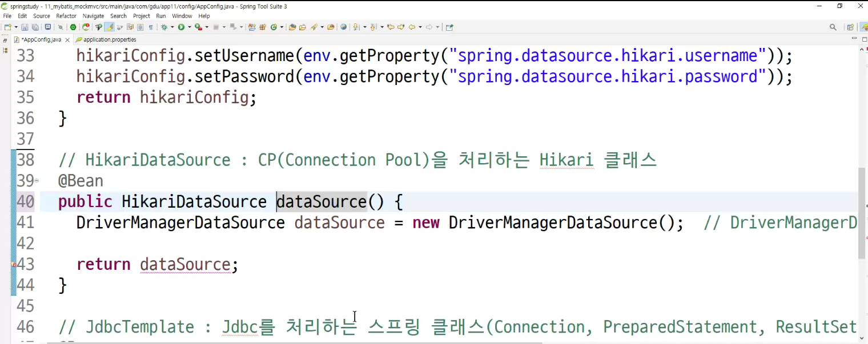This screenshot has height=344, width=868.
Task: Click "@Bean" annotation on line 39
Action: coord(81,181)
